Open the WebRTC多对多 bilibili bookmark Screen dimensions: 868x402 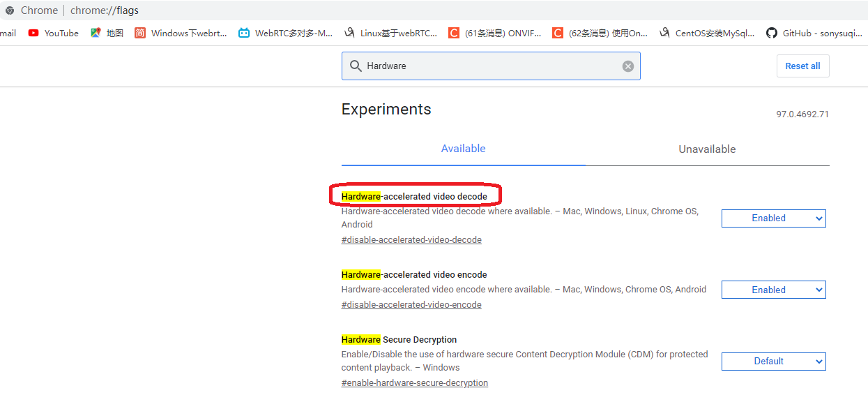tap(286, 33)
